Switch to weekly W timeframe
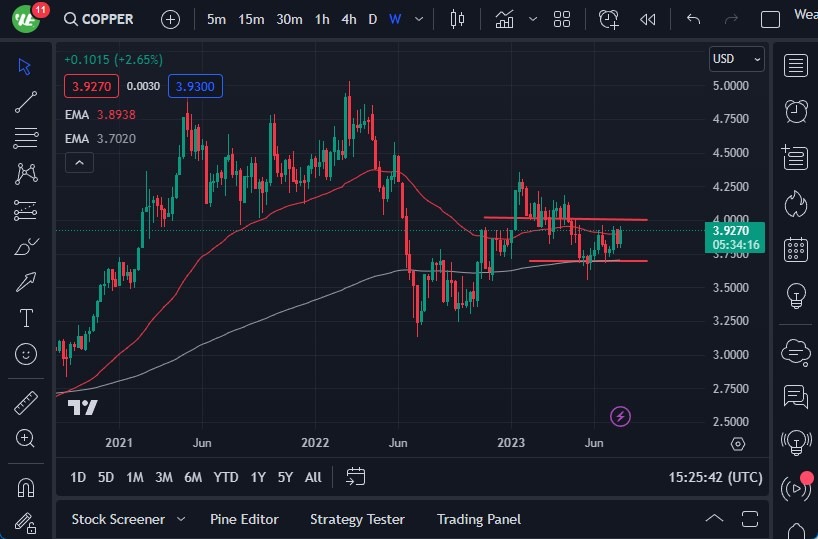The image size is (818, 539). pos(395,19)
